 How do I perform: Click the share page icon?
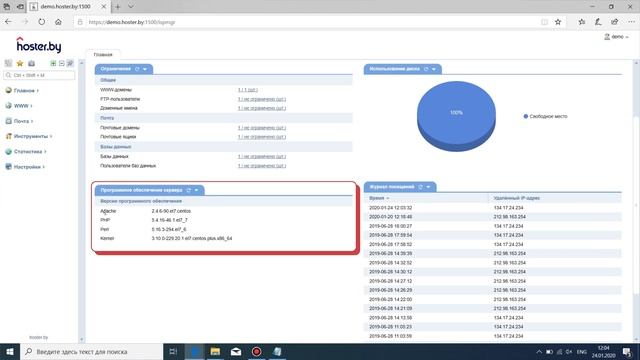click(x=614, y=22)
